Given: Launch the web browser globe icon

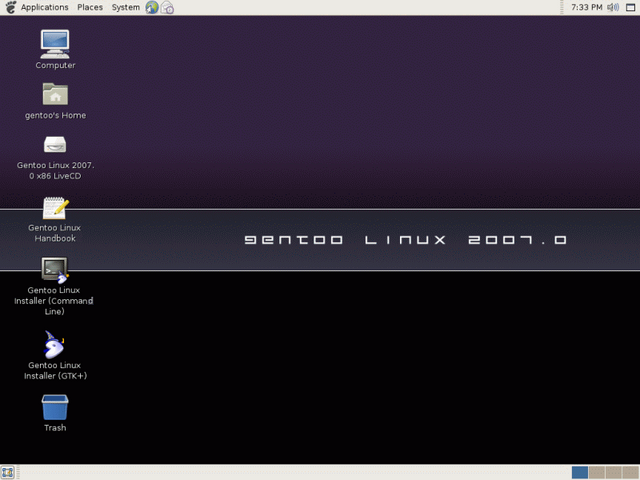Looking at the screenshot, I should [x=152, y=7].
